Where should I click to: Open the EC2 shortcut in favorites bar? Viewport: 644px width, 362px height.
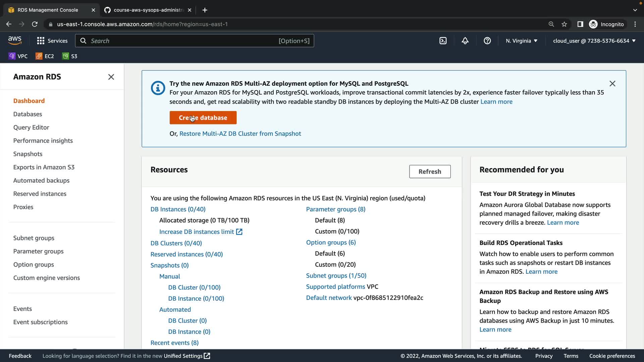point(45,56)
